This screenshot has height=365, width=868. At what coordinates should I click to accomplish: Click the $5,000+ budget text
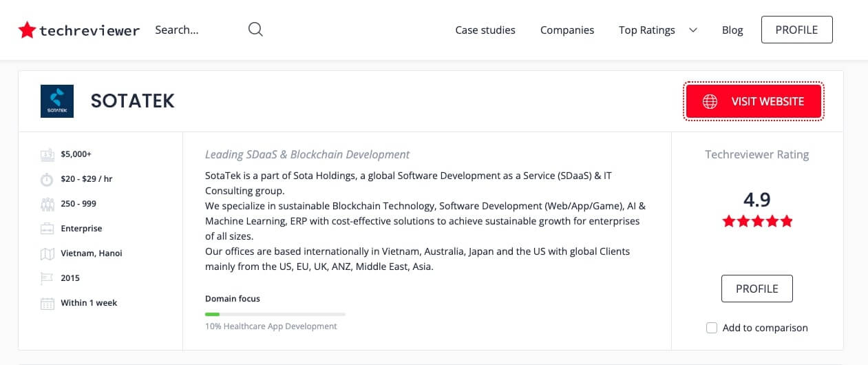click(x=76, y=154)
